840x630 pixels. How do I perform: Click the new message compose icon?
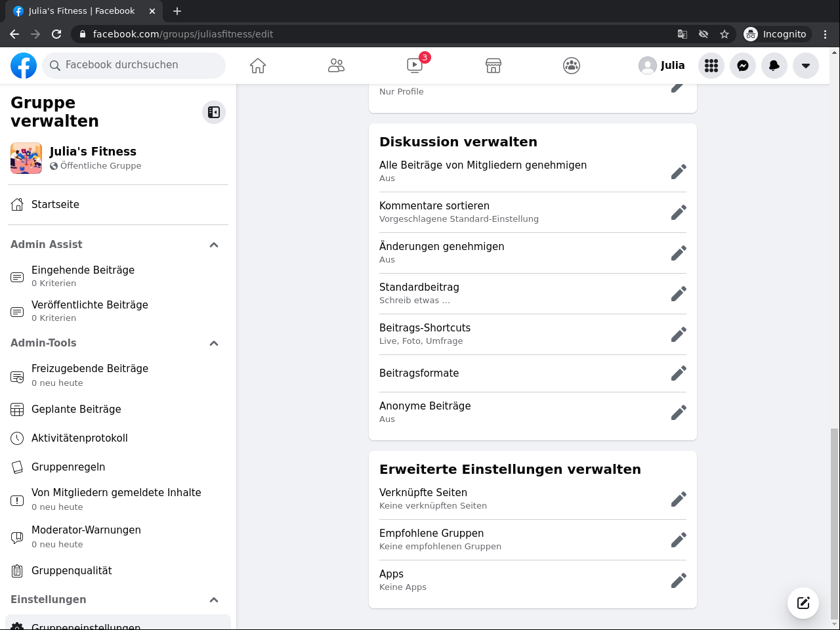803,603
